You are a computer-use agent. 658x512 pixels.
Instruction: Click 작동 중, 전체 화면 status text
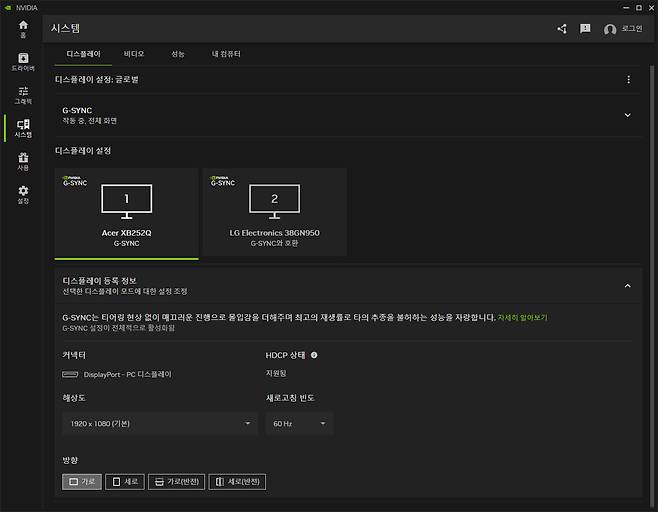click(x=89, y=121)
